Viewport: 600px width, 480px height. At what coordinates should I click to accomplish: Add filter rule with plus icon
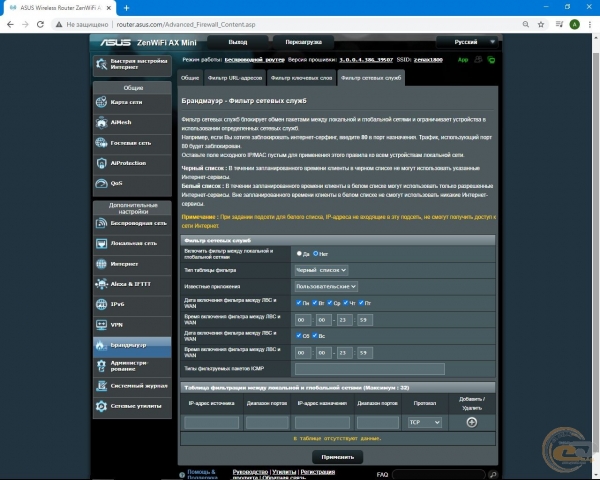tap(471, 422)
